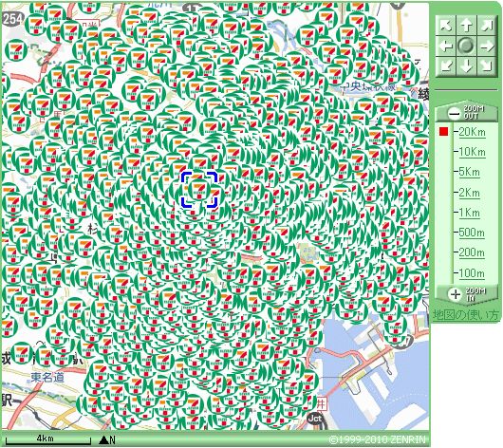Click the north arrow N indicator
The width and height of the screenshot is (503, 448).
click(107, 439)
